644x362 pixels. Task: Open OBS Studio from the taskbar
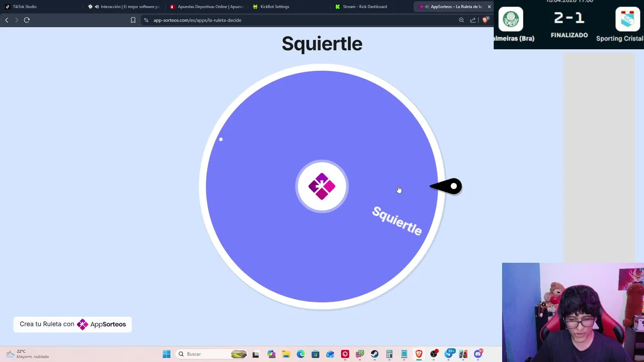pyautogui.click(x=434, y=354)
